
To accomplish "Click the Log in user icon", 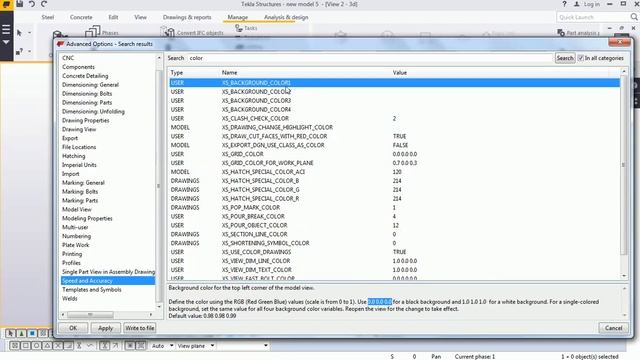I will (x=577, y=4).
